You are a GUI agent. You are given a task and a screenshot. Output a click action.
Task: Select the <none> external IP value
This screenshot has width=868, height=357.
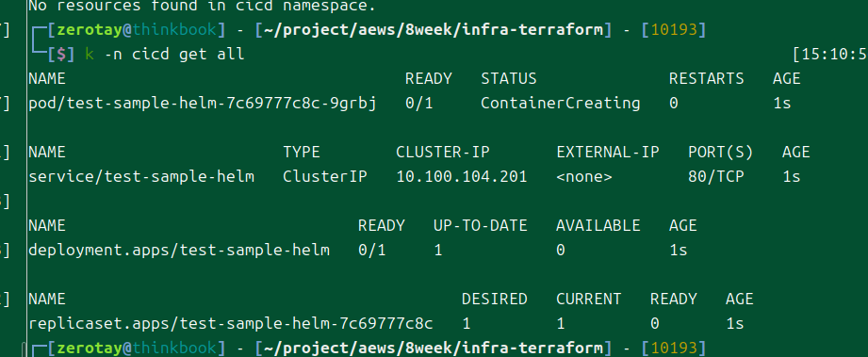(584, 177)
